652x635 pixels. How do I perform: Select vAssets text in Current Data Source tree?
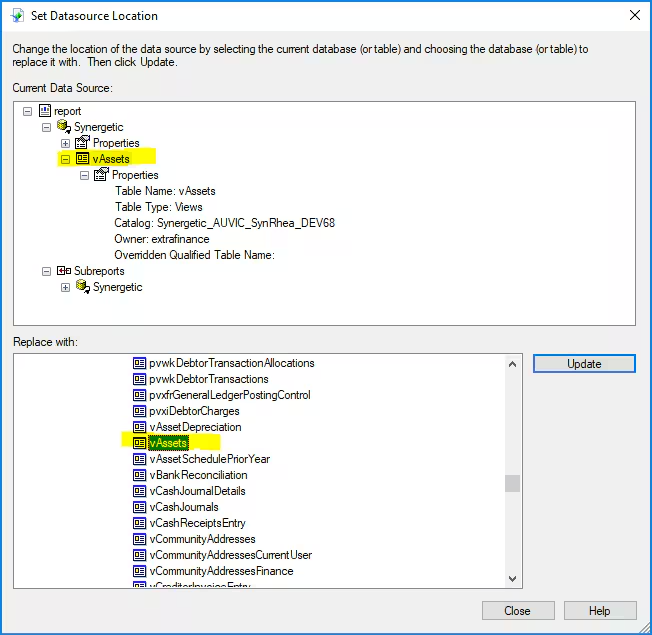111,159
